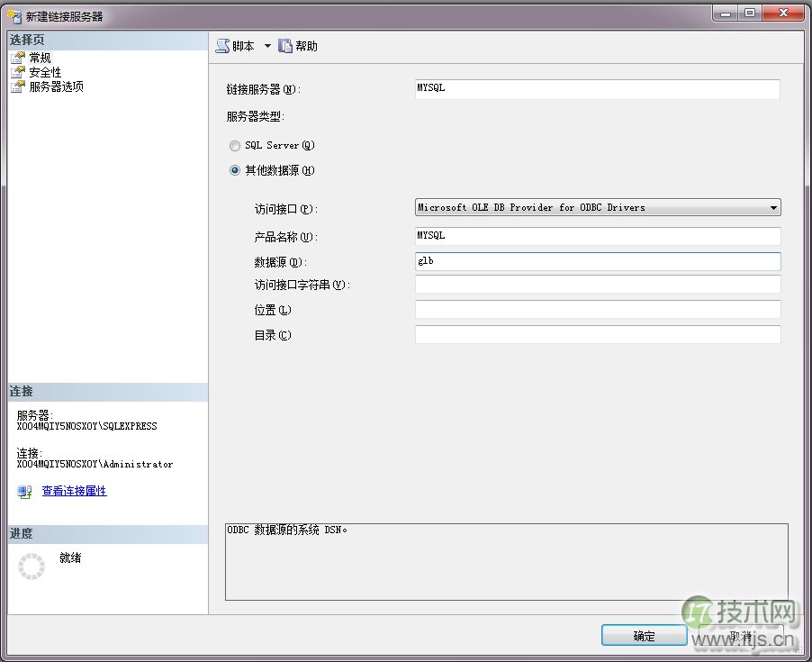Click the 产品名称 input field
This screenshot has height=662, width=812.
click(x=598, y=236)
